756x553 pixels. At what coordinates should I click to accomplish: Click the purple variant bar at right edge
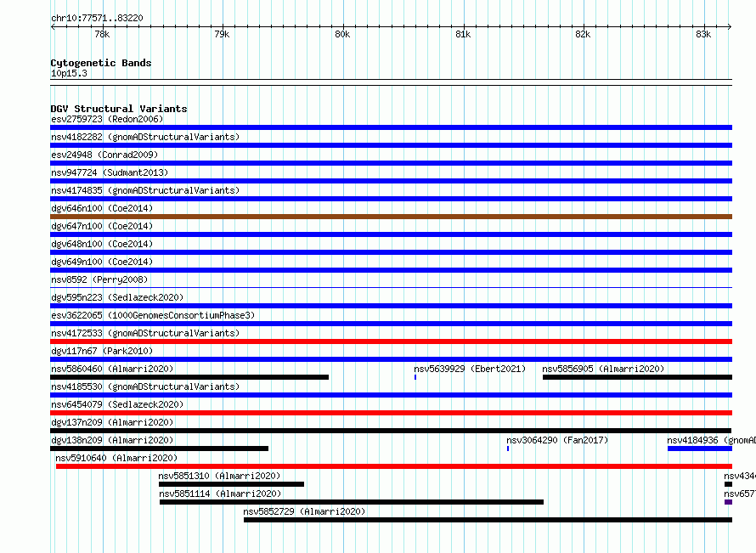tap(728, 502)
